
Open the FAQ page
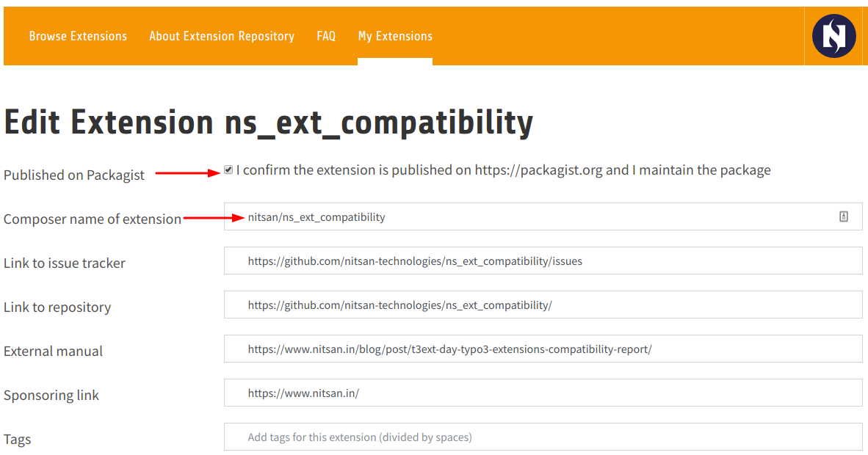326,35
